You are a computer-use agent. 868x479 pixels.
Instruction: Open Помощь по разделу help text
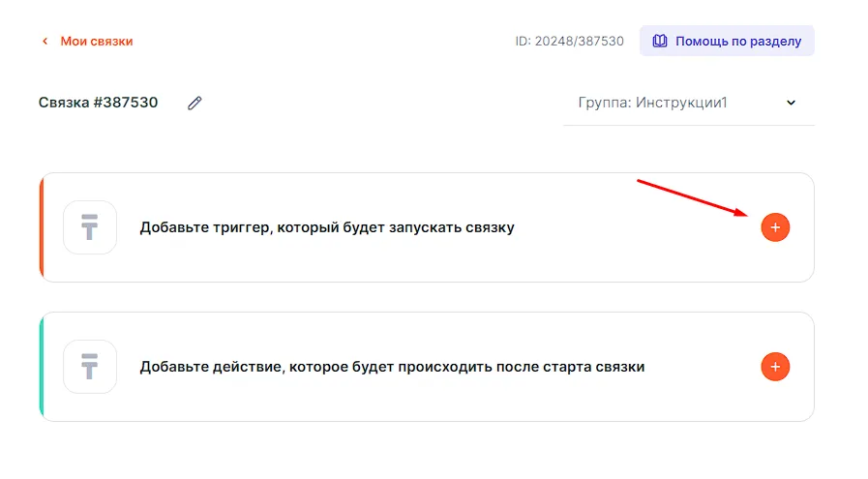pos(738,42)
